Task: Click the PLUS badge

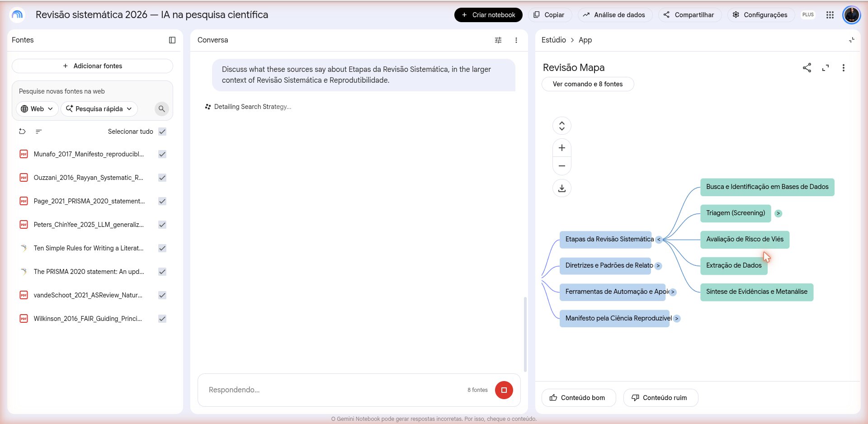Action: [808, 15]
